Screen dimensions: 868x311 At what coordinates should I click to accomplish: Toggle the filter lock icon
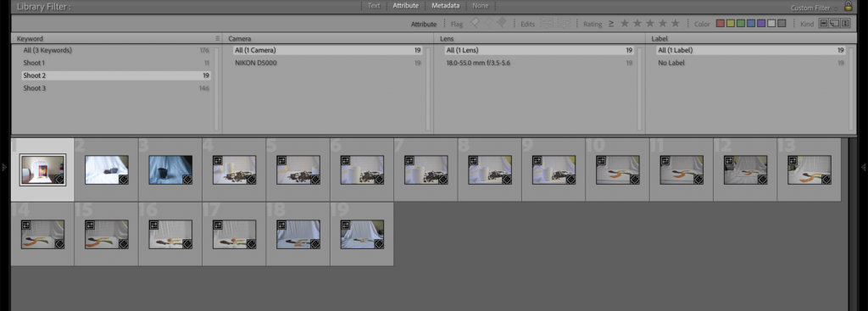[848, 7]
